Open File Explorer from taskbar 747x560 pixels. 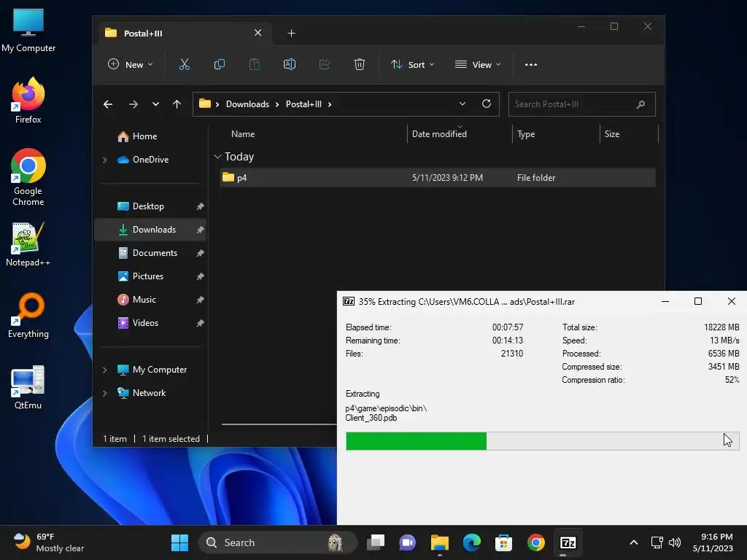(440, 542)
